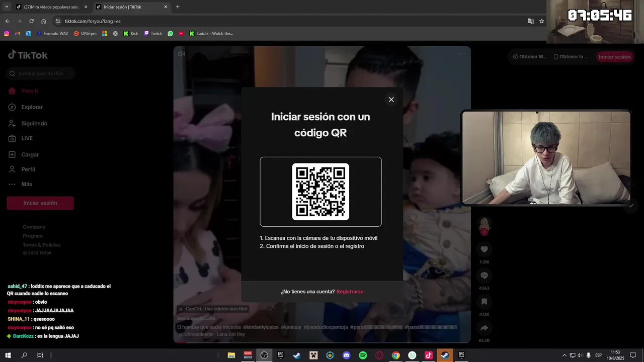
Task: Open Perfil in the sidebar
Action: click(x=22, y=169)
